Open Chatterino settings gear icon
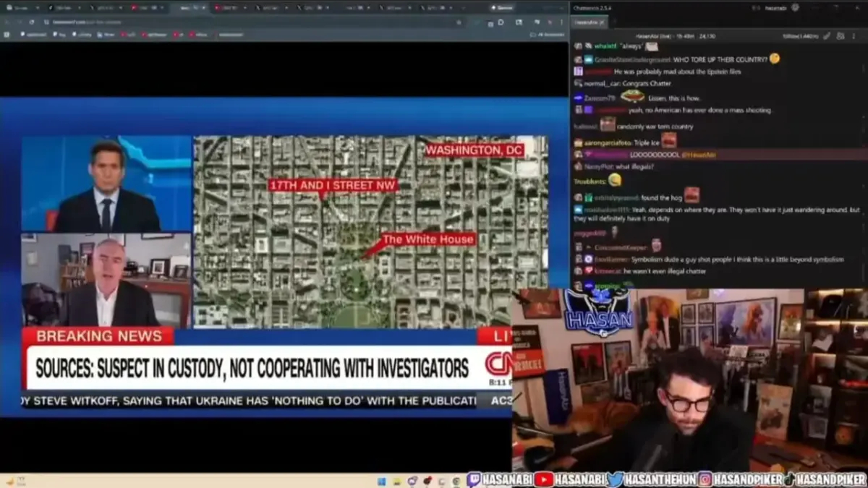This screenshot has height=488, width=868. tap(795, 8)
